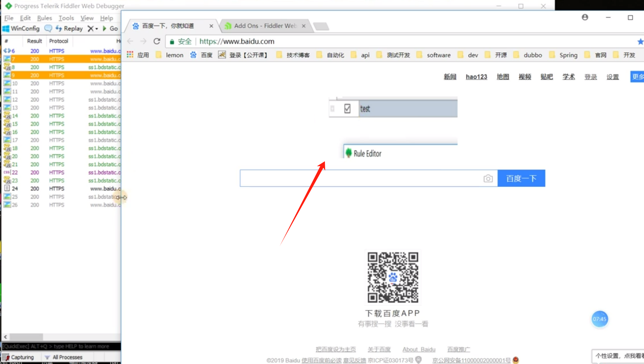Open Fiddler View menu
This screenshot has width=644, height=364.
point(87,18)
